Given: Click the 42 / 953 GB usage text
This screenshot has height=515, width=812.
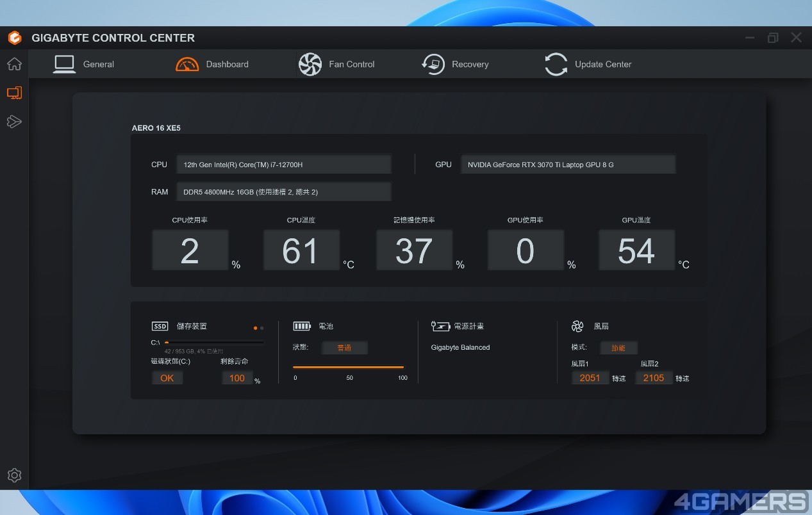Looking at the screenshot, I should pos(194,351).
